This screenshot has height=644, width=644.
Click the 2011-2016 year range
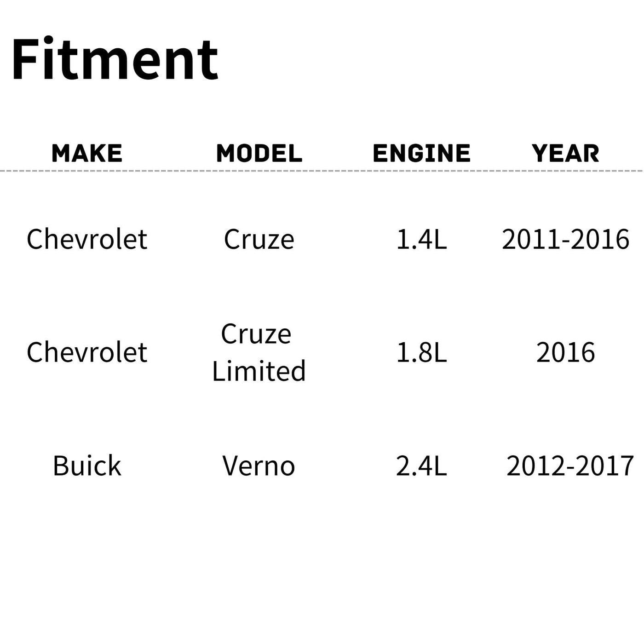coord(565,239)
